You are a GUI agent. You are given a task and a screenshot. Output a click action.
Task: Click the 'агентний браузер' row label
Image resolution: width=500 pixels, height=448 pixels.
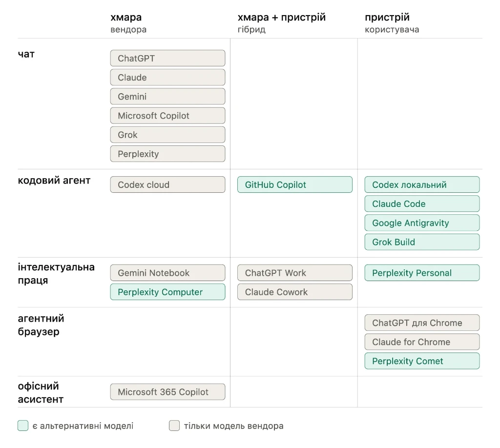pyautogui.click(x=41, y=325)
